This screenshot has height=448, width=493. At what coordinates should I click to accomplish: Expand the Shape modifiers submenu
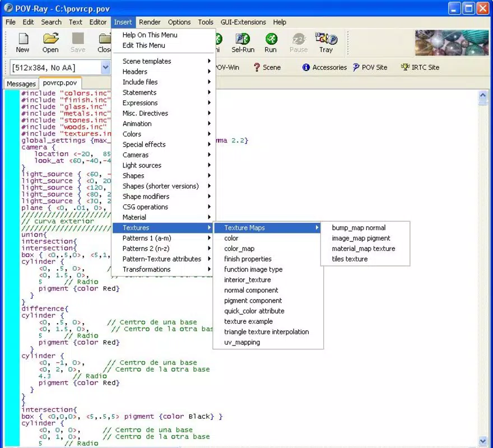(163, 196)
